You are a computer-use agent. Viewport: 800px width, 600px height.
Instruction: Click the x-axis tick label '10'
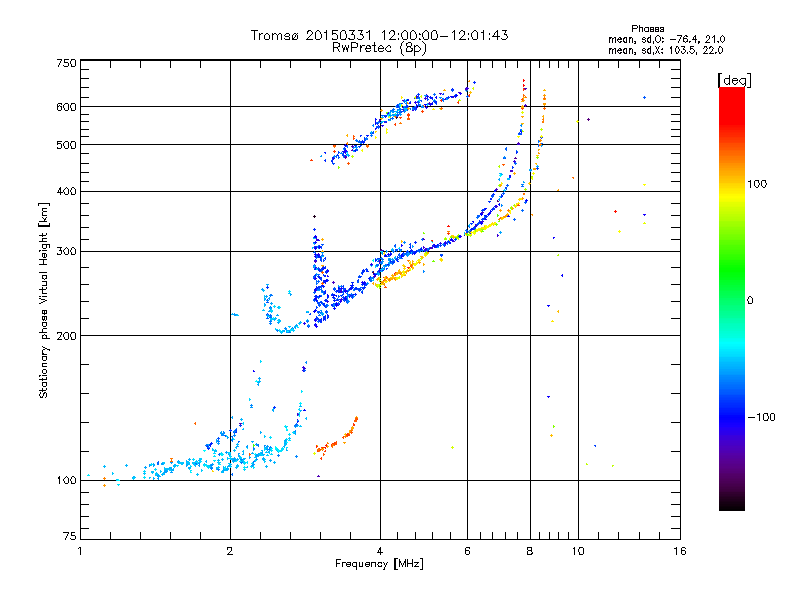click(578, 551)
